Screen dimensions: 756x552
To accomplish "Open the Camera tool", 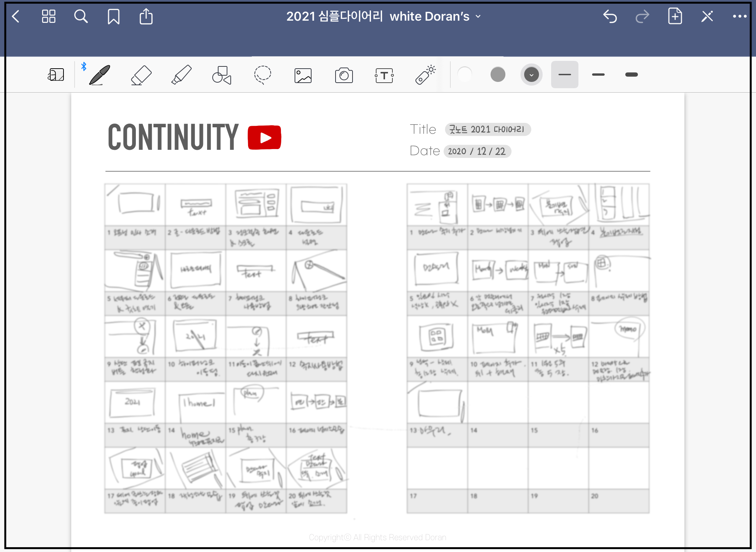I will (x=344, y=75).
